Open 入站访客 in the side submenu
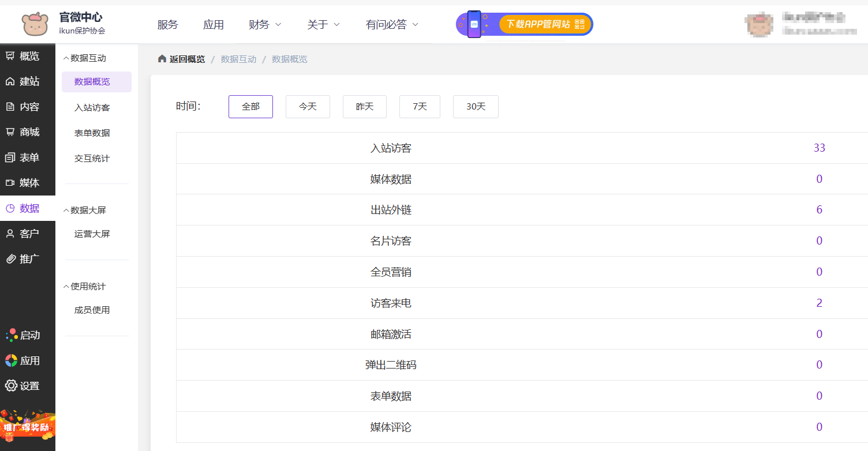Screen dimensions: 868x451 (92, 107)
